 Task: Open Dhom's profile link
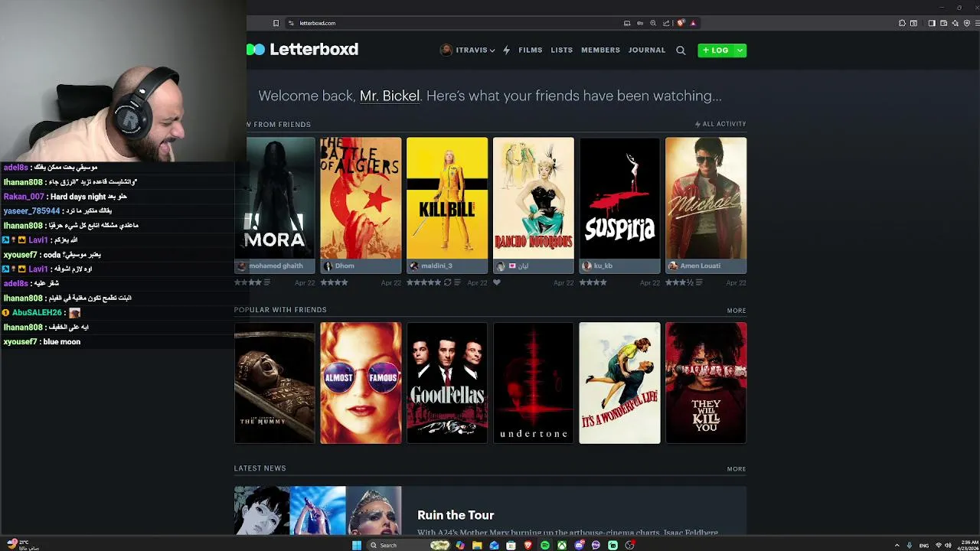[x=345, y=266]
